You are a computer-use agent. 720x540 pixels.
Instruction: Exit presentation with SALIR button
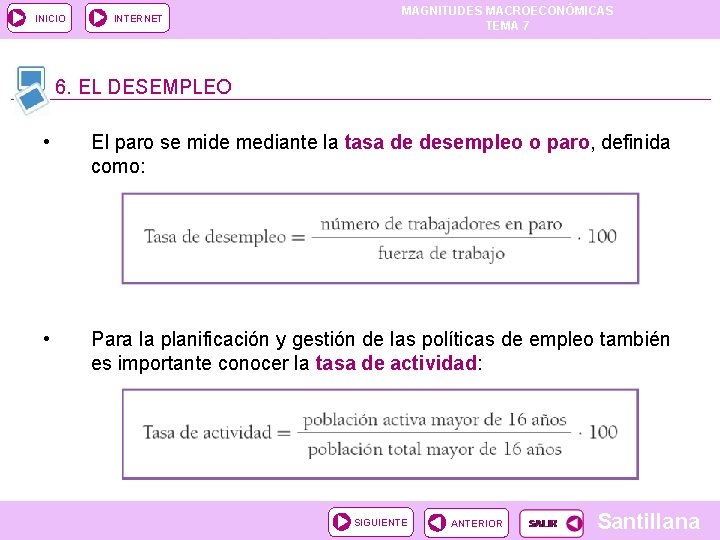pyautogui.click(x=551, y=523)
